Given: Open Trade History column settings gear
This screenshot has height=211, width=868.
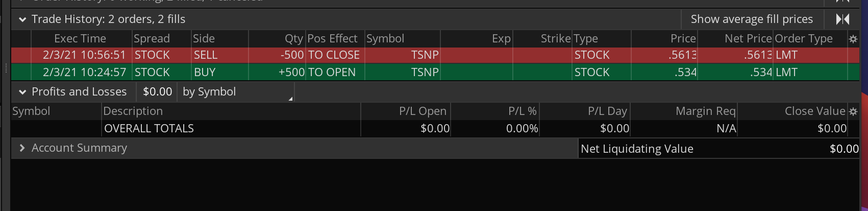Looking at the screenshot, I should pos(853,39).
